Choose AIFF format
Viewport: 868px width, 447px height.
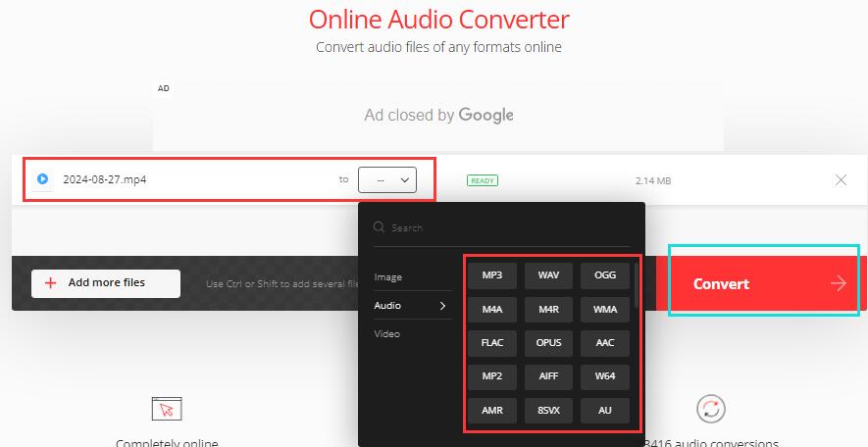click(548, 376)
